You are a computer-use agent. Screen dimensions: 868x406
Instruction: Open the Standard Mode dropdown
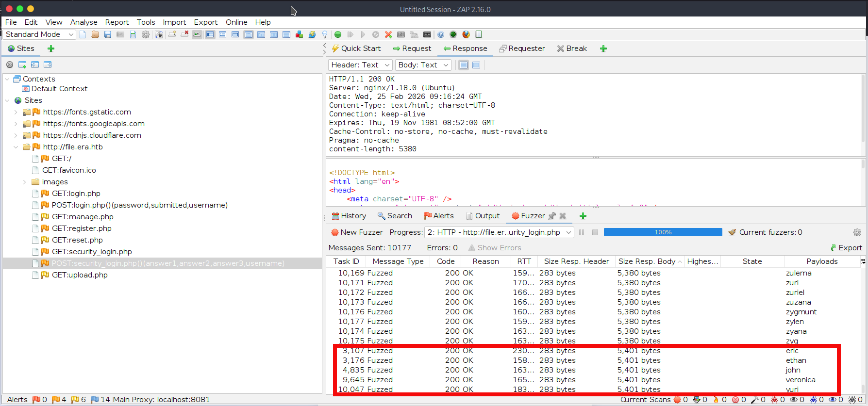pos(39,34)
